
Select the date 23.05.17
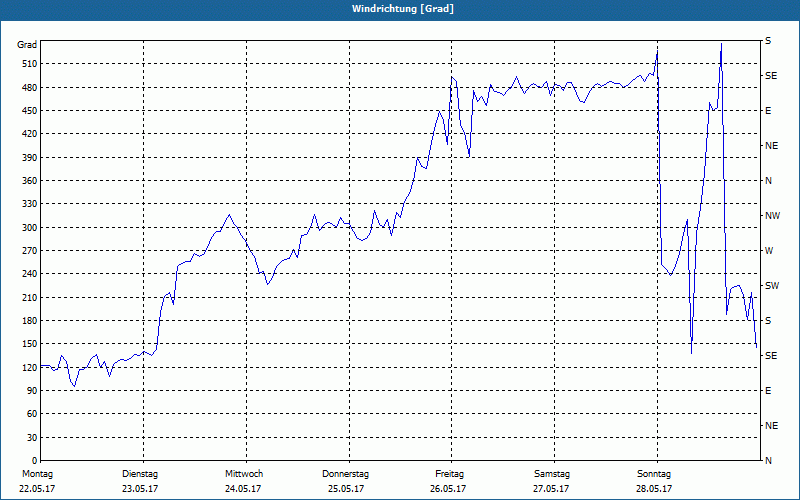(140, 489)
